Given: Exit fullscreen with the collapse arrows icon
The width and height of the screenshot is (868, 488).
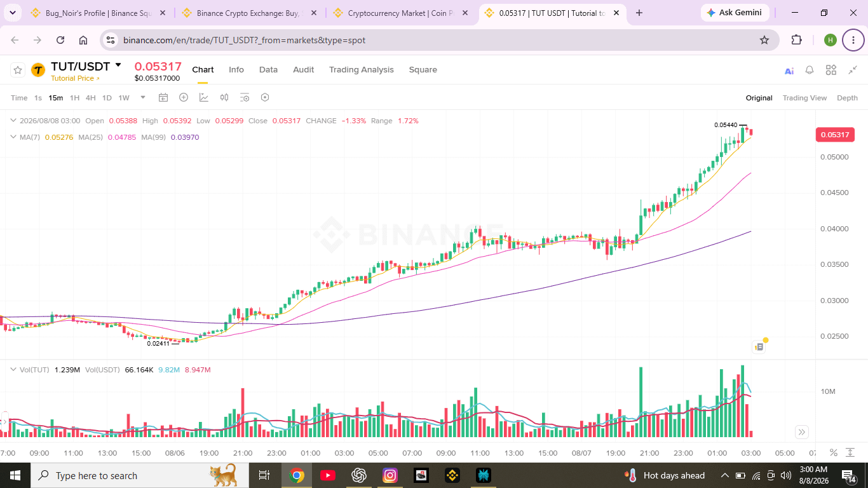Looking at the screenshot, I should [x=853, y=70].
